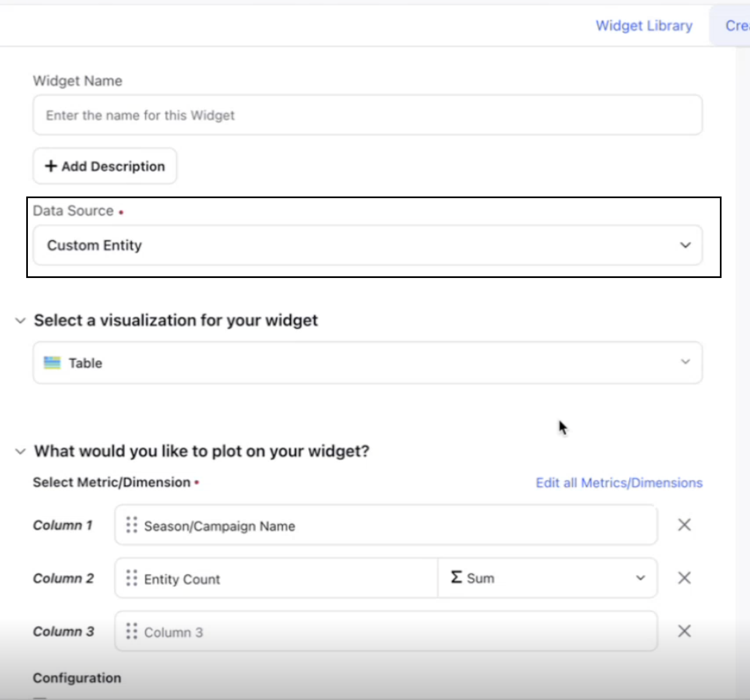The height and width of the screenshot is (700, 750).
Task: Collapse 'What would you like to plot' section
Action: pyautogui.click(x=21, y=451)
